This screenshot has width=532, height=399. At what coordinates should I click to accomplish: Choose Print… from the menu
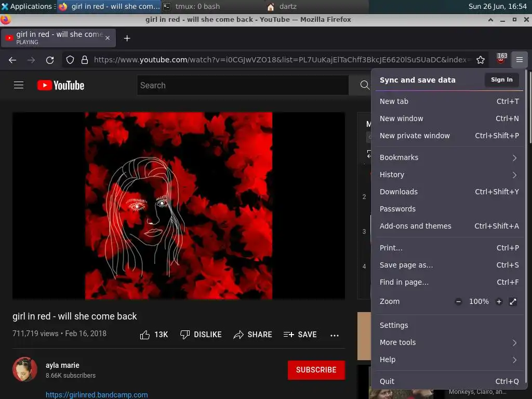(x=449, y=248)
